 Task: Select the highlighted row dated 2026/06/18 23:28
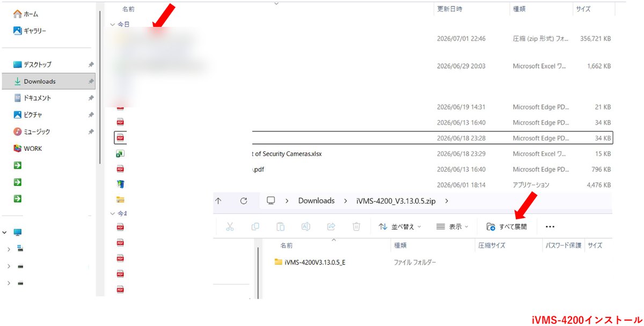click(x=363, y=138)
